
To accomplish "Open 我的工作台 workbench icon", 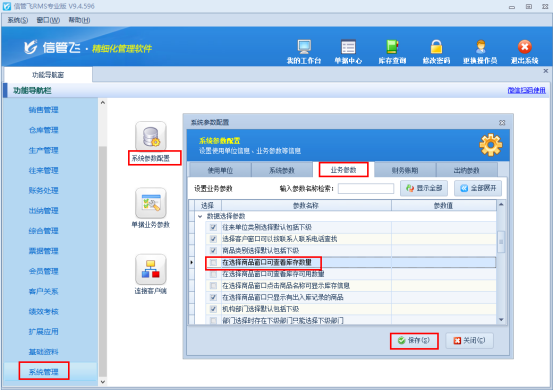I will point(304,47).
